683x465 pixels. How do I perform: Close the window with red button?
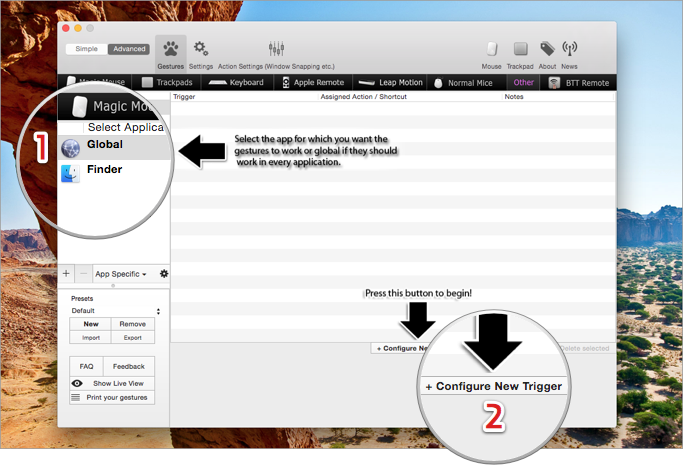(66, 28)
